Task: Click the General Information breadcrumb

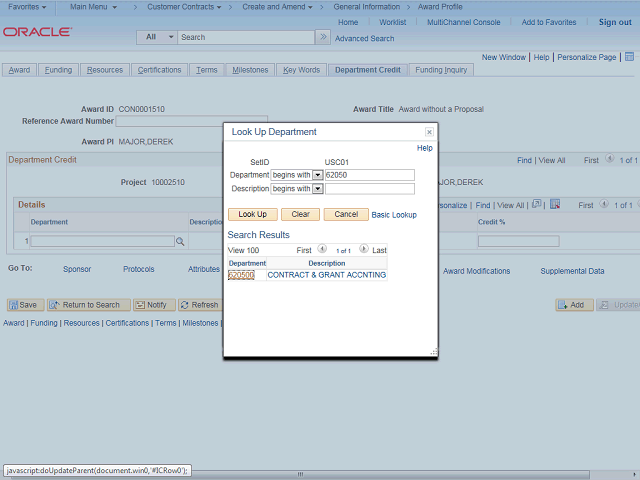Action: 367,7
